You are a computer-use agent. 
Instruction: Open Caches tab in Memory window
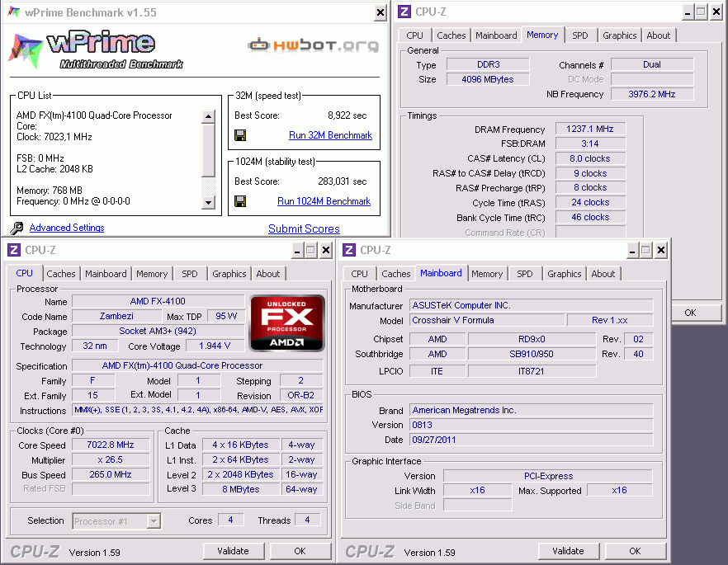[451, 35]
